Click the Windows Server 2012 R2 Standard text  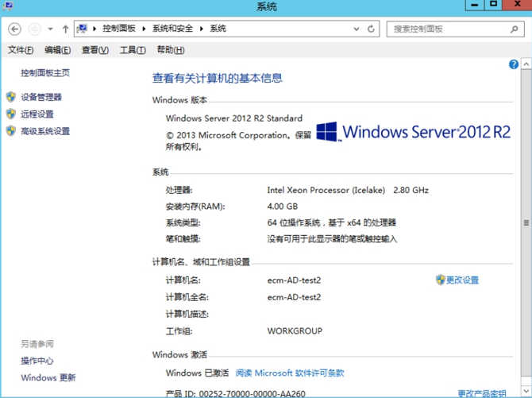tap(233, 118)
